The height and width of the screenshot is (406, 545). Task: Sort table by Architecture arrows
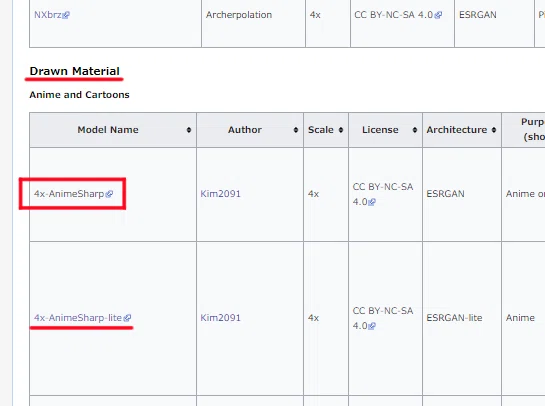tap(494, 130)
